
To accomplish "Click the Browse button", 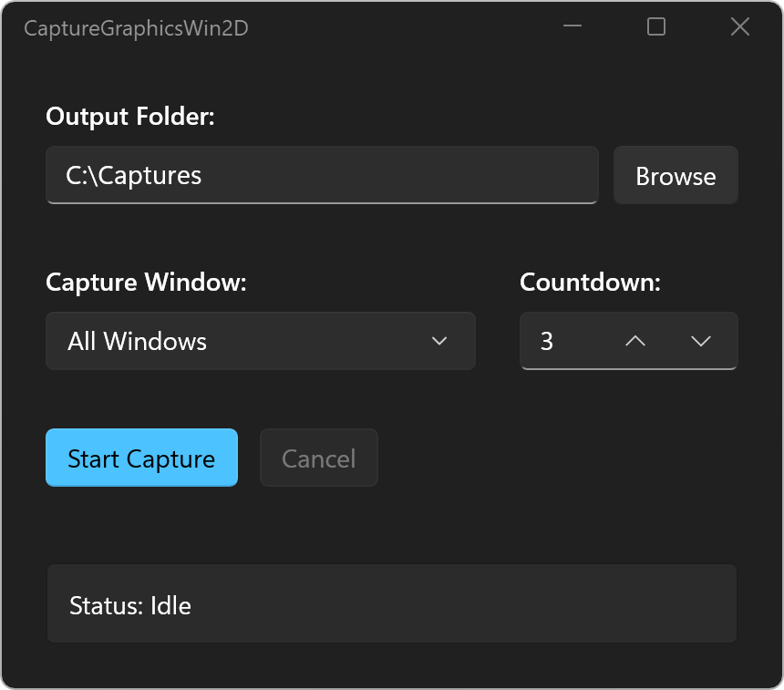I will point(676,176).
